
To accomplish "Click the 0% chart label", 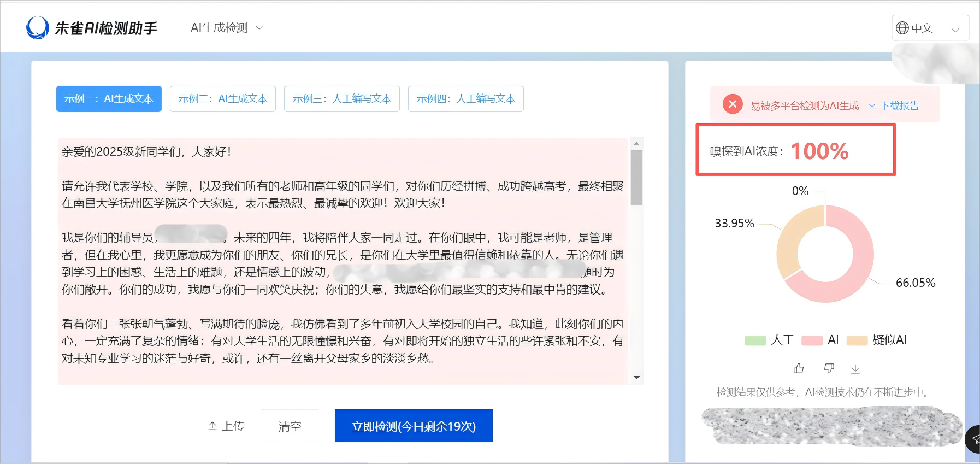I will pyautogui.click(x=800, y=191).
